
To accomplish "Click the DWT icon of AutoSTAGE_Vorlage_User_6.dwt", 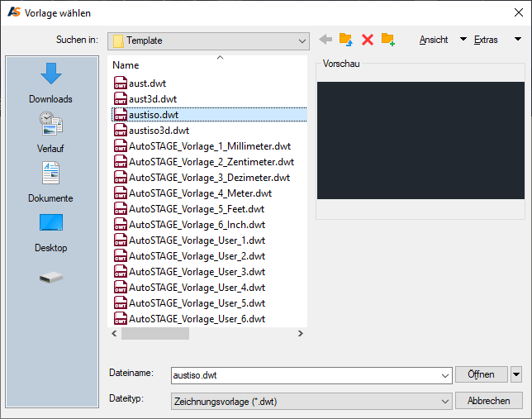I will tap(121, 319).
